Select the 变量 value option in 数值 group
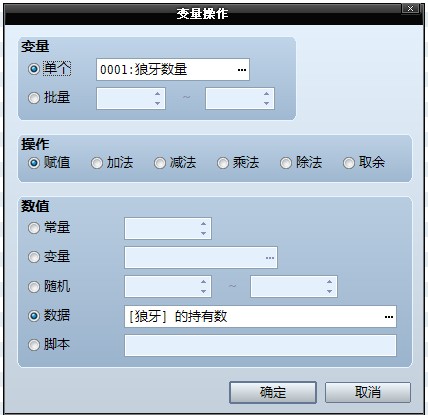The height and width of the screenshot is (415, 428). [x=34, y=257]
